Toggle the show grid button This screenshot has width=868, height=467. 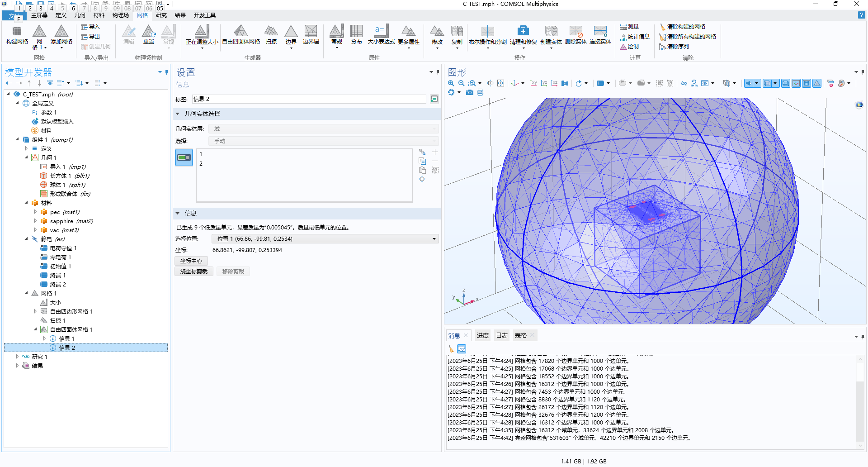point(807,83)
